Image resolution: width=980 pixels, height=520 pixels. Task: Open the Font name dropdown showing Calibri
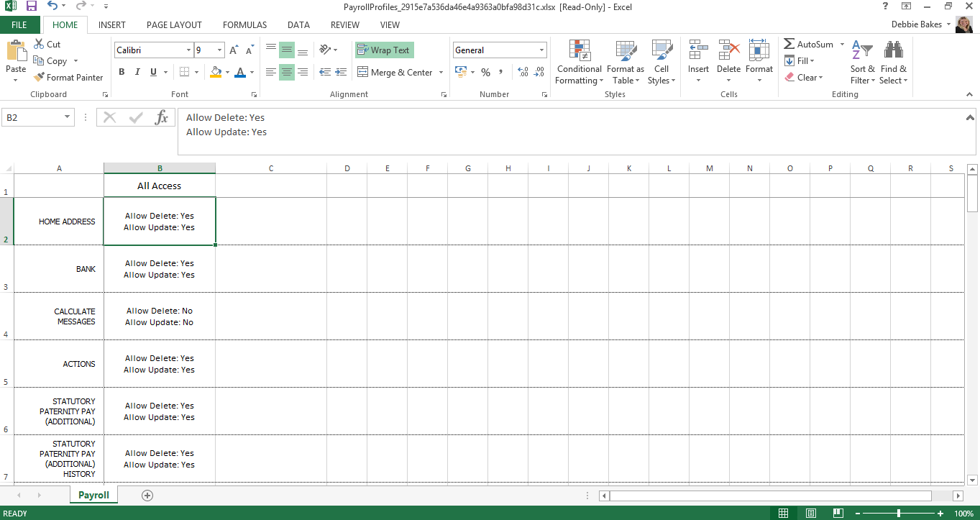tap(189, 50)
